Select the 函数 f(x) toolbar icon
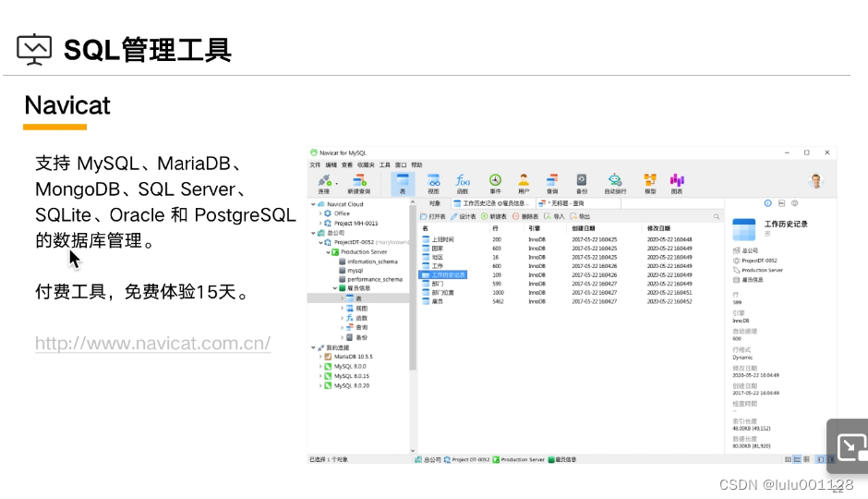The height and width of the screenshot is (499, 868). [463, 183]
